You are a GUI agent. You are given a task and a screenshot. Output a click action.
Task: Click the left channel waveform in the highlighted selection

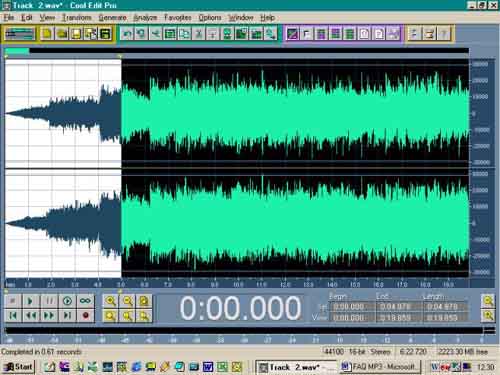tap(63, 113)
